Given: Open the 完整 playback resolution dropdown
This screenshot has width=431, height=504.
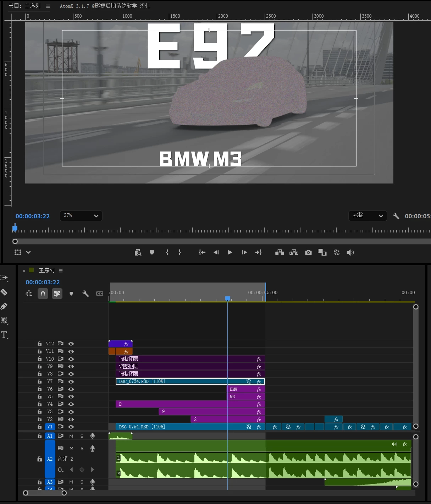Looking at the screenshot, I should [368, 216].
